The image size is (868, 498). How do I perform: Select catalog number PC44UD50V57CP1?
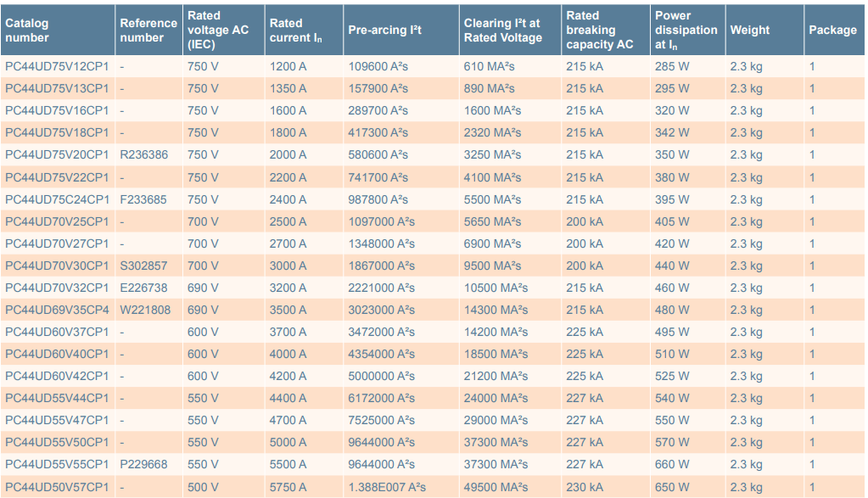57,487
